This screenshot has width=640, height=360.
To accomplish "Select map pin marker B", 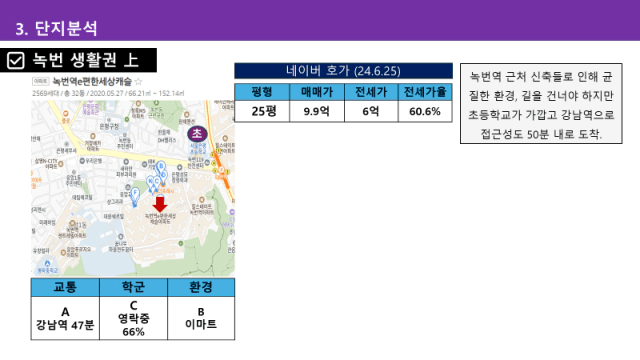I will click(x=161, y=167).
